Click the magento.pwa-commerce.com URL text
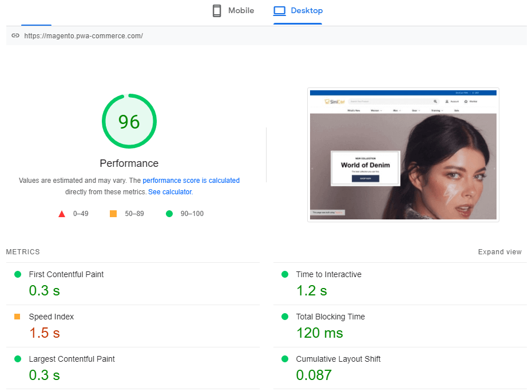Screen dimensions: 532x392 [84, 36]
